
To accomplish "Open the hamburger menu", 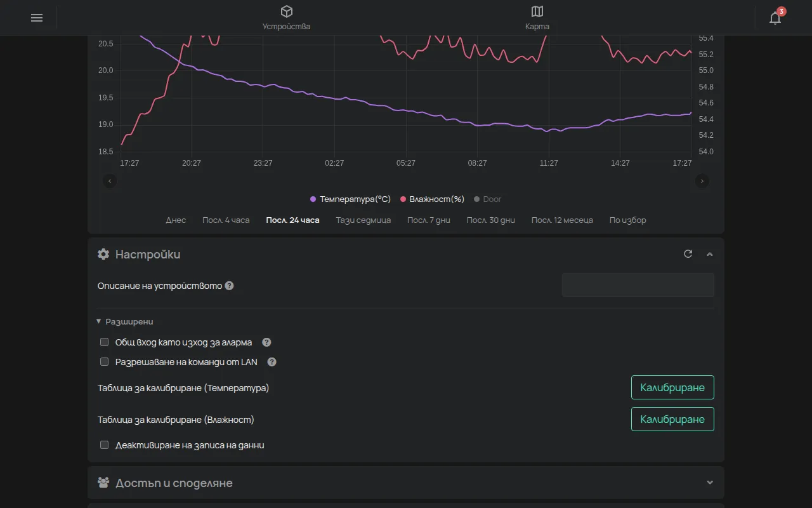I will [x=37, y=18].
